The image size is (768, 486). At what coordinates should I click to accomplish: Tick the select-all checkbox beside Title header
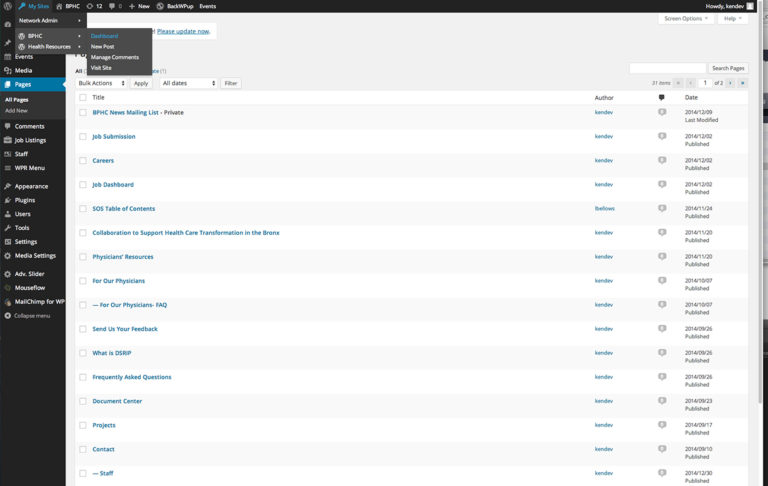tap(83, 97)
